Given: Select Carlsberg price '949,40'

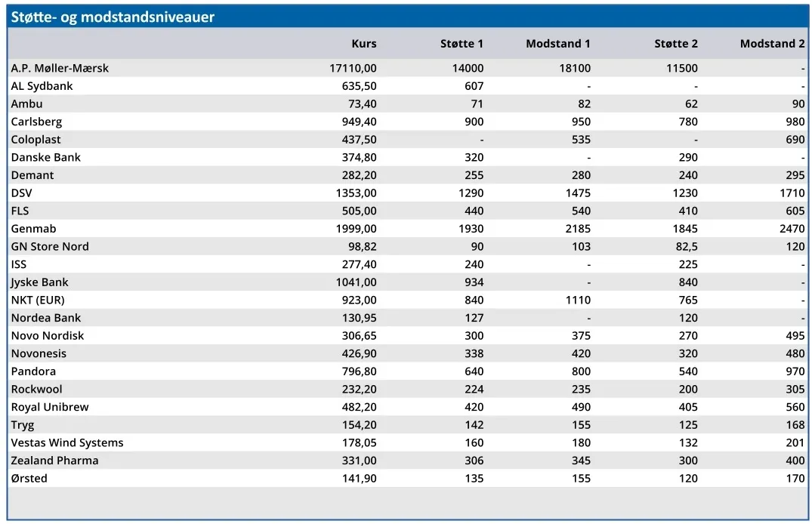Looking at the screenshot, I should 359,122.
